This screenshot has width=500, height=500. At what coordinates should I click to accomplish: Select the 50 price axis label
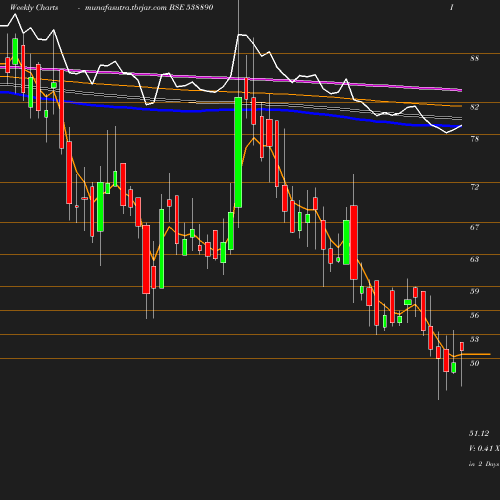474,363
